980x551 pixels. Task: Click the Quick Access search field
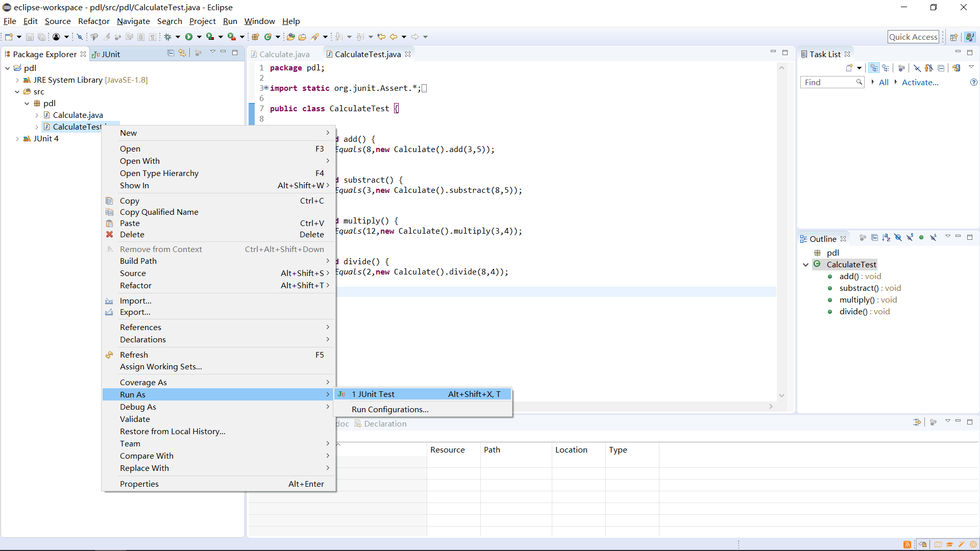913,37
